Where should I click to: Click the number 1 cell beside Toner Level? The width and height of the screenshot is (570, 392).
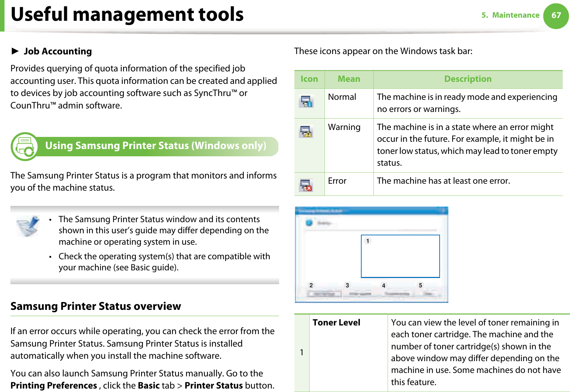coord(302,352)
